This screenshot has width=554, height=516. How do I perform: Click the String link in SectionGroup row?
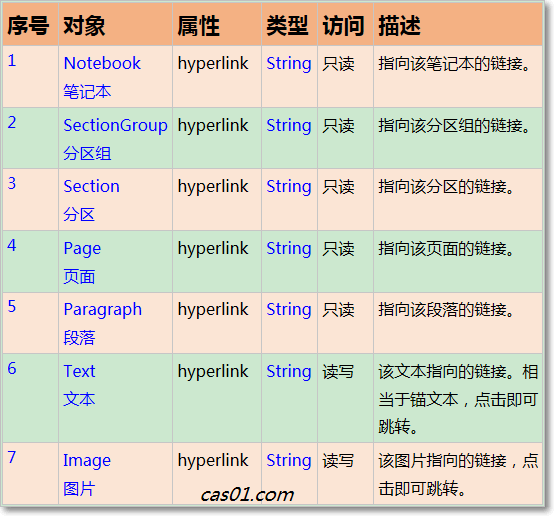289,126
